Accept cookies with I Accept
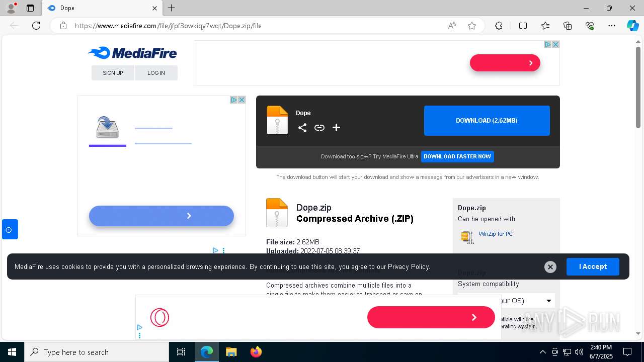 [x=593, y=266]
